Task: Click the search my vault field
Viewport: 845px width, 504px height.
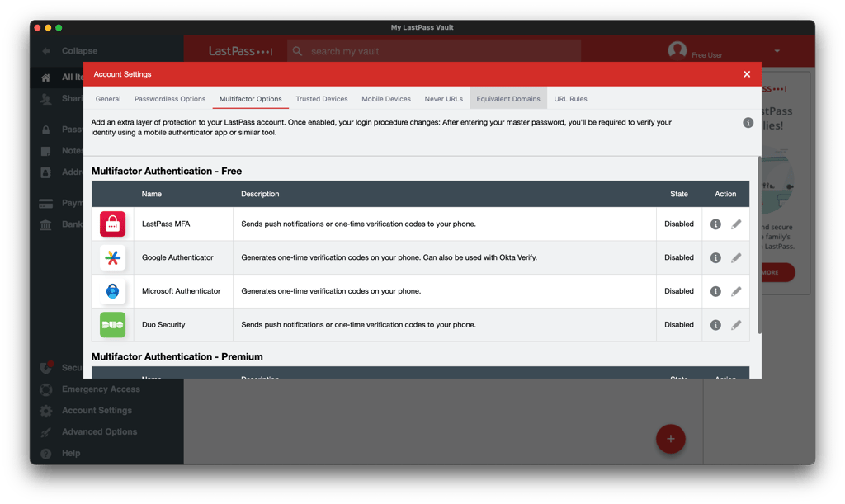Action: pyautogui.click(x=434, y=51)
